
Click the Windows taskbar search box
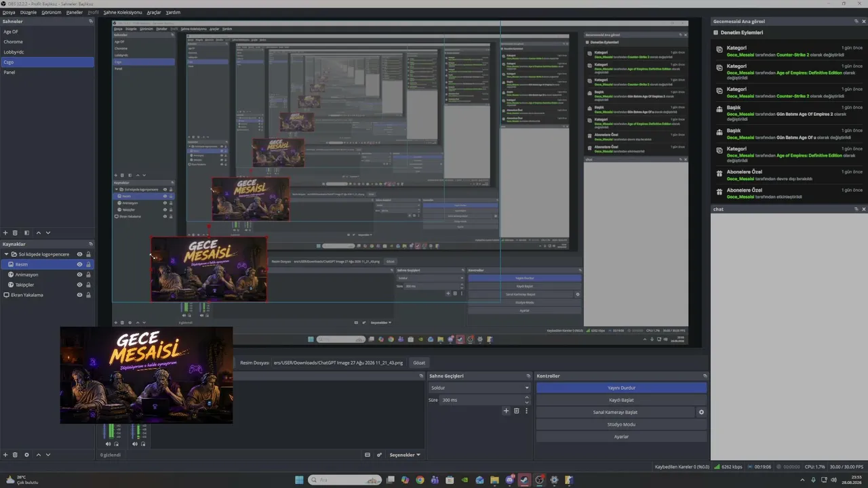tap(344, 480)
